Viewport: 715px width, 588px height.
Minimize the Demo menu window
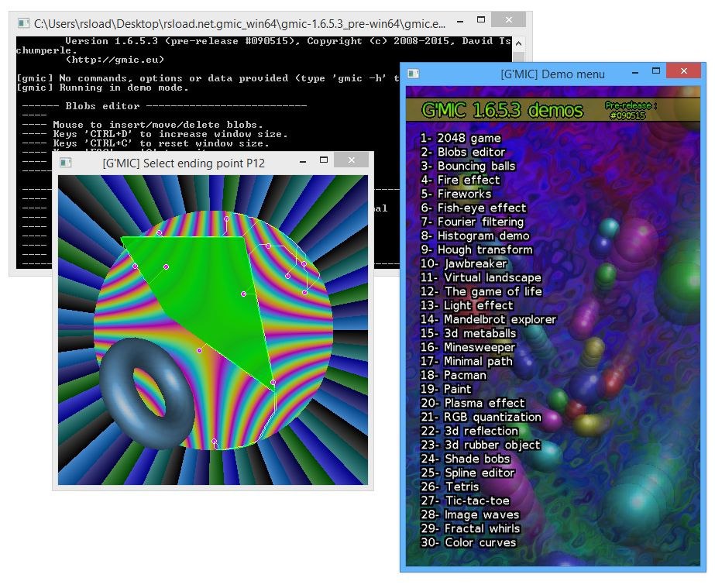click(634, 73)
